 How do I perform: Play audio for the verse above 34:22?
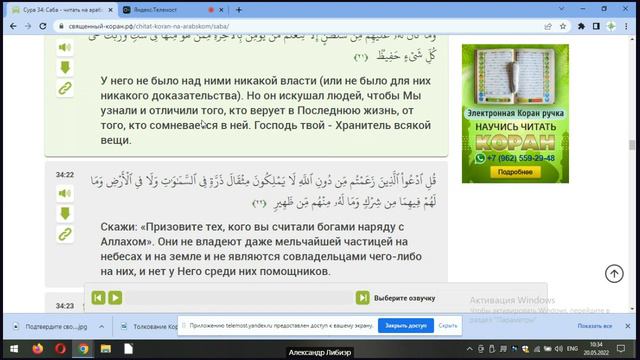[x=65, y=47]
